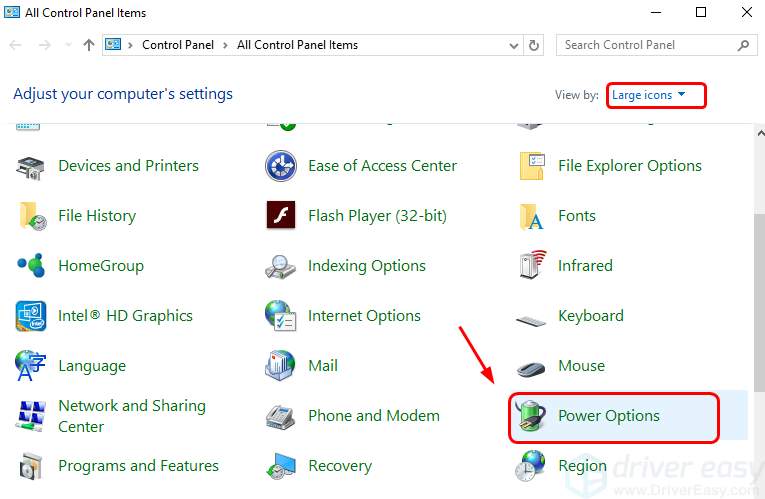Click the title bar Control Panel icon
The width and height of the screenshot is (765, 499).
[x=12, y=12]
